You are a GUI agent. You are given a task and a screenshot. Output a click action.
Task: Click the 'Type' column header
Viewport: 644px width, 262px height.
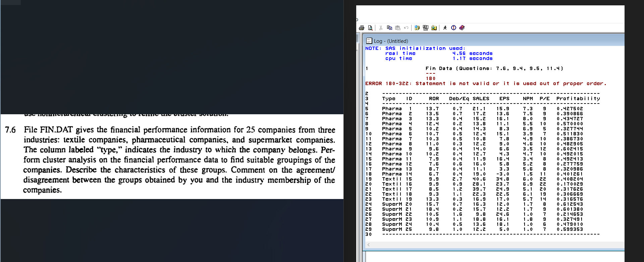(x=388, y=99)
